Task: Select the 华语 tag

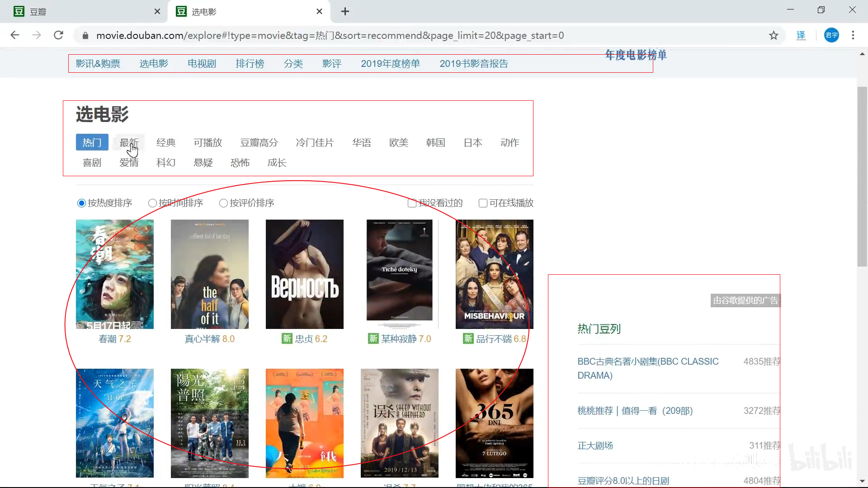Action: 362,142
